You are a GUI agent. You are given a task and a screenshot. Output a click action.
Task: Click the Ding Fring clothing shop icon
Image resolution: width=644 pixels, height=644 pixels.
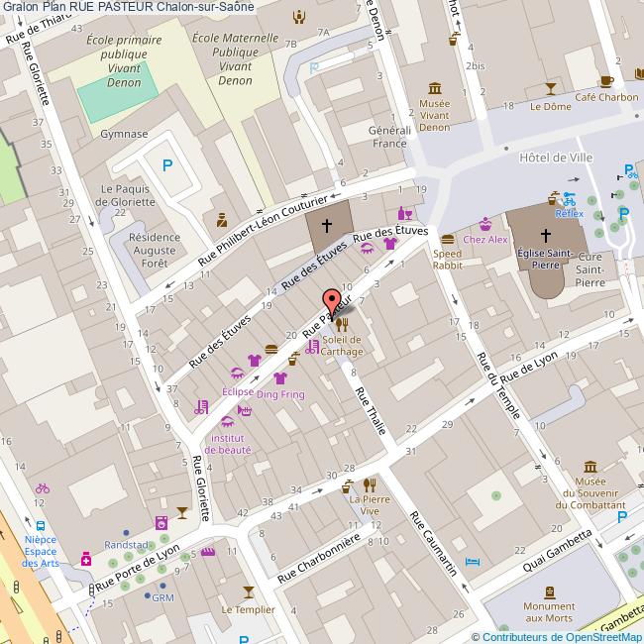[280, 378]
